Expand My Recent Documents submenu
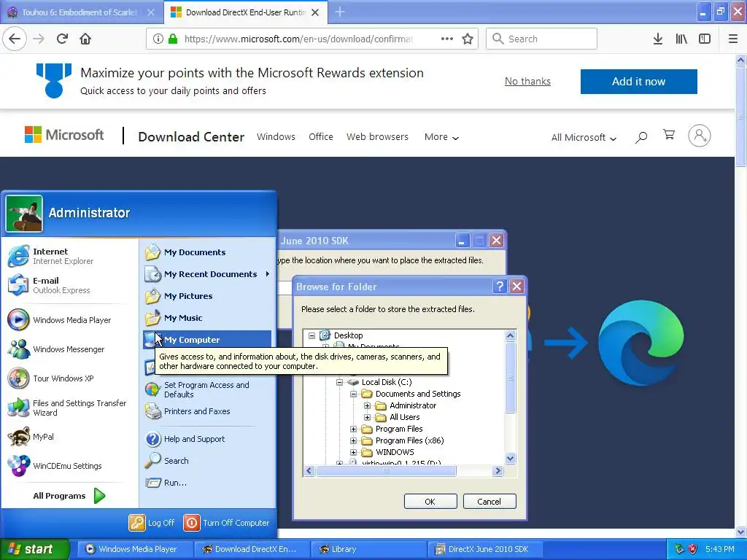This screenshot has width=747, height=560. tap(208, 274)
